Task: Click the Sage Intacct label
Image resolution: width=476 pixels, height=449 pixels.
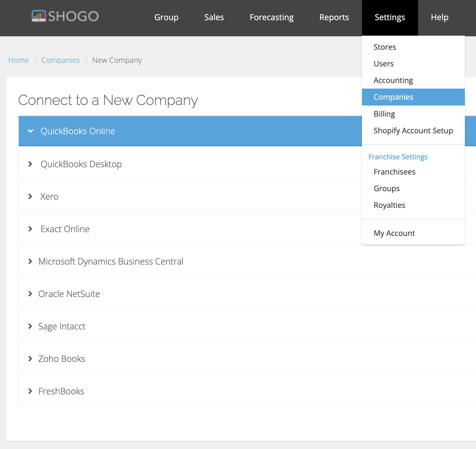Action: click(62, 327)
